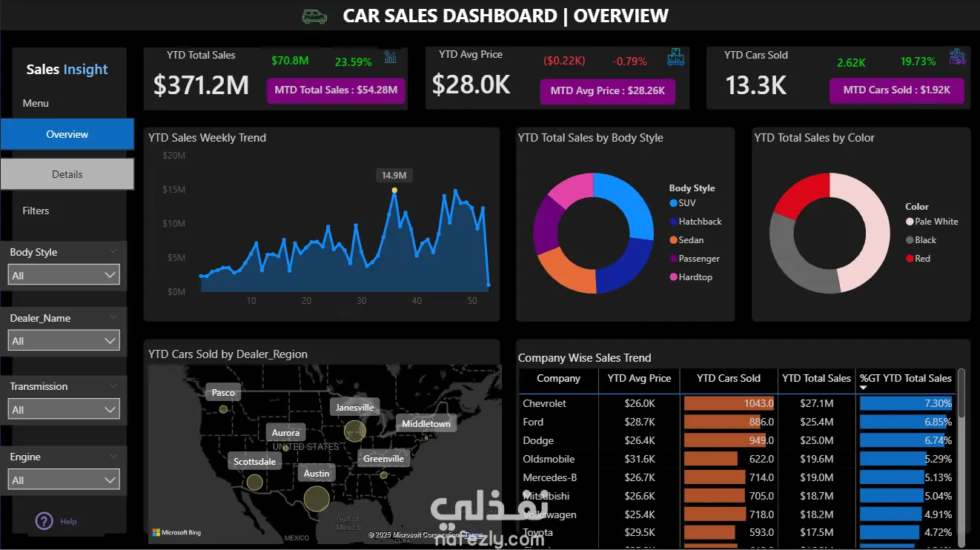Screen dimensions: 980x550
Task: Click the green car logo icon in header
Action: 315,16
